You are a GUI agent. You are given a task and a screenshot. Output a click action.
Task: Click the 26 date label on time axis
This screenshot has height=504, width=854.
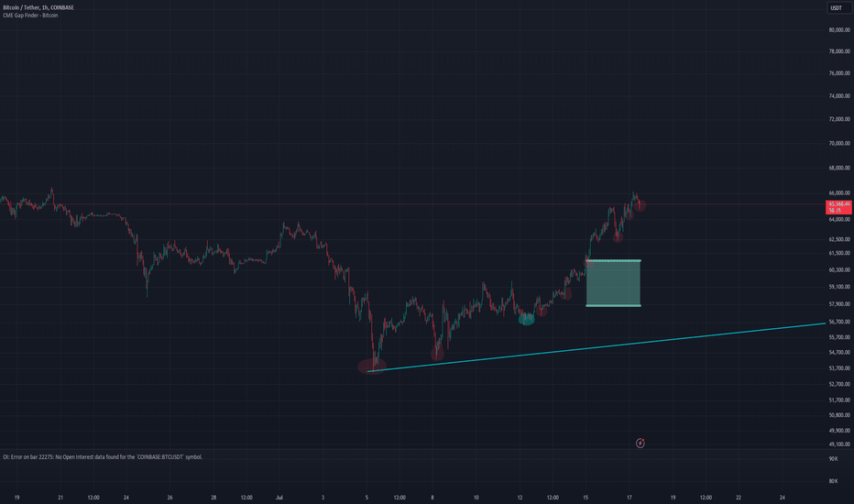pyautogui.click(x=170, y=498)
